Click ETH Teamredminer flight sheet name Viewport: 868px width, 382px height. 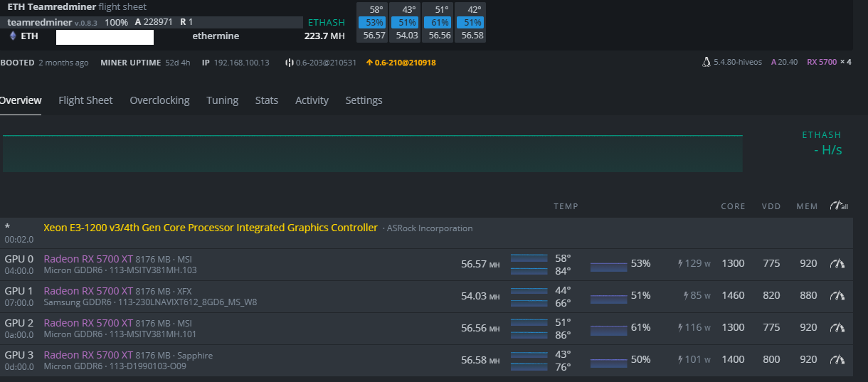pos(51,7)
